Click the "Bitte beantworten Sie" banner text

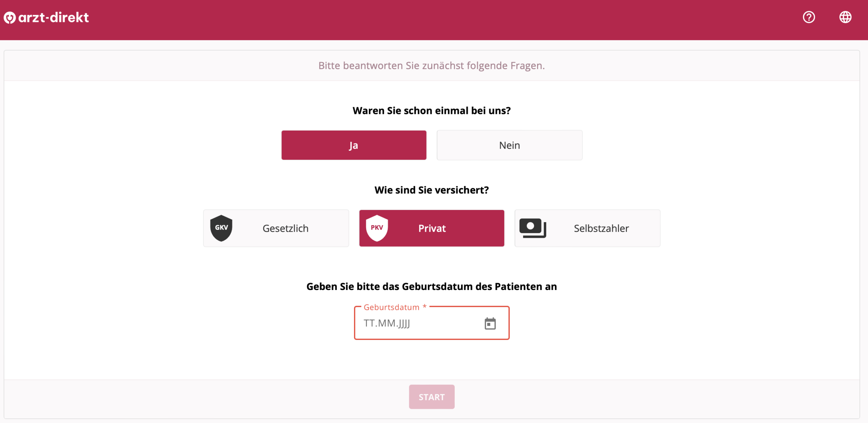[431, 65]
